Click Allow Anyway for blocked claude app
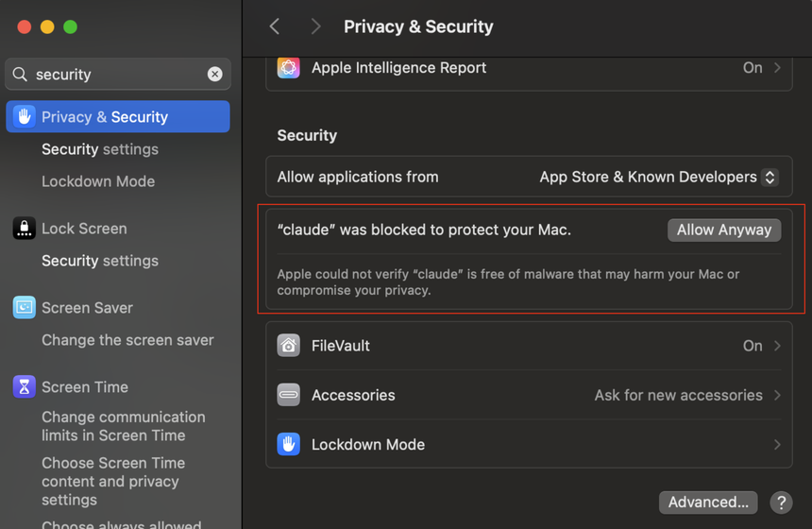The width and height of the screenshot is (812, 529). pyautogui.click(x=724, y=230)
